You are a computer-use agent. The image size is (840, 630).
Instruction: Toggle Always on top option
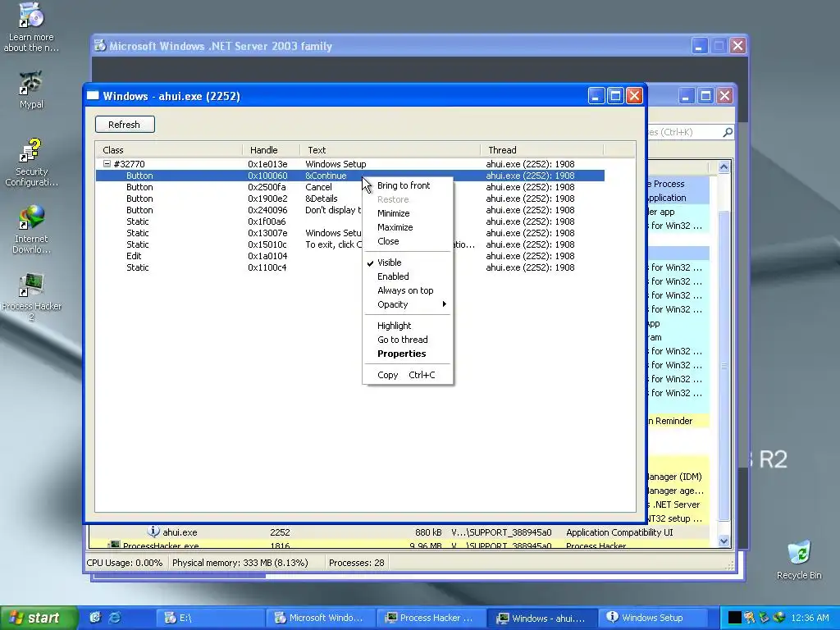coord(408,290)
